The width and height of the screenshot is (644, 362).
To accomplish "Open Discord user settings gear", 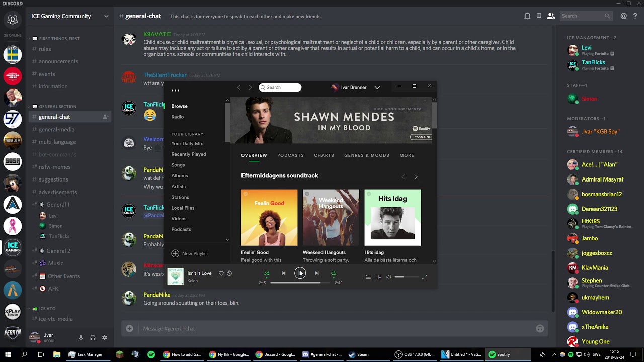I will (x=104, y=338).
